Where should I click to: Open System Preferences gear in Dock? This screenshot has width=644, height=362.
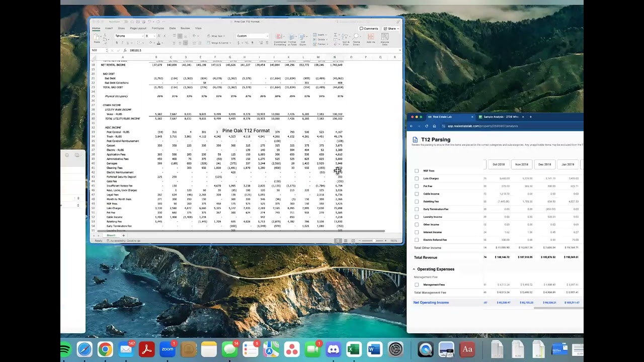tap(396, 349)
